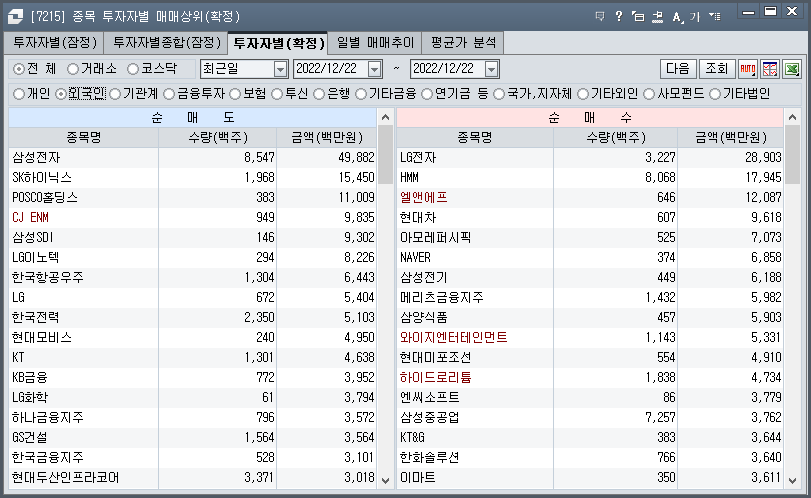Select 현대두산인프라코어 in the 순매도 list
The width and height of the screenshot is (811, 498).
pos(66,477)
